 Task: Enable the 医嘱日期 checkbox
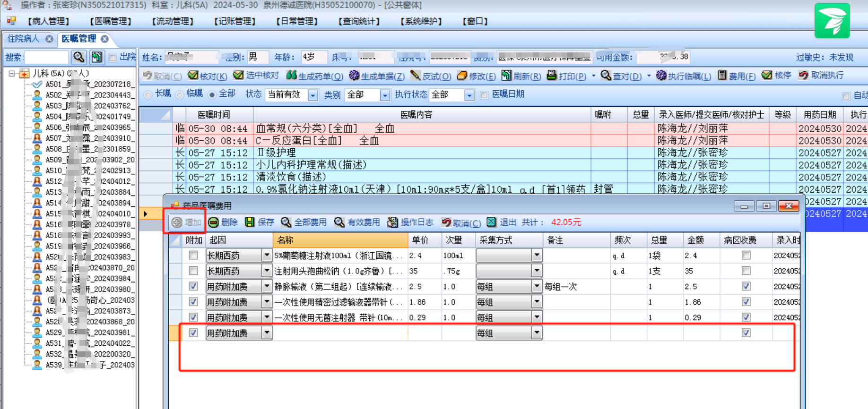pyautogui.click(x=484, y=95)
